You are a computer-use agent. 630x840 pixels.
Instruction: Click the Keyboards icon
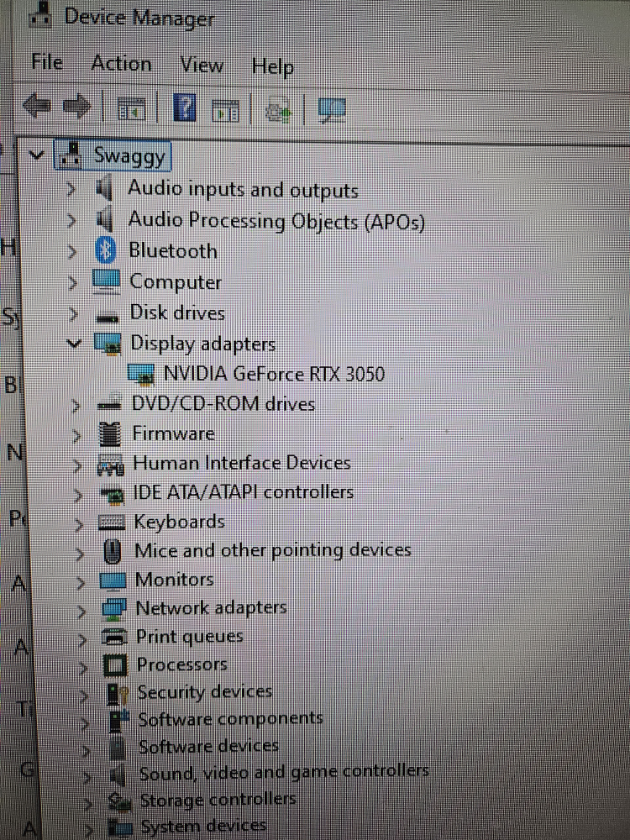click(x=112, y=522)
